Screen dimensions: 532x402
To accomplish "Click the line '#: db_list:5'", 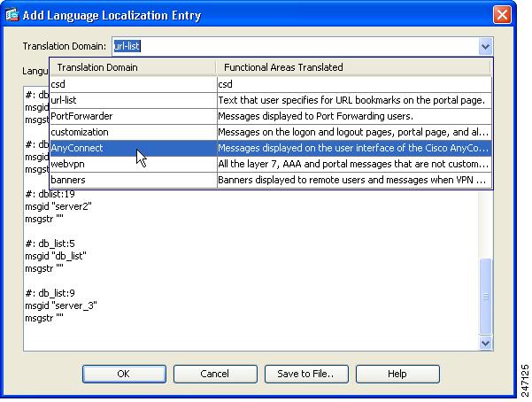I will (50, 244).
